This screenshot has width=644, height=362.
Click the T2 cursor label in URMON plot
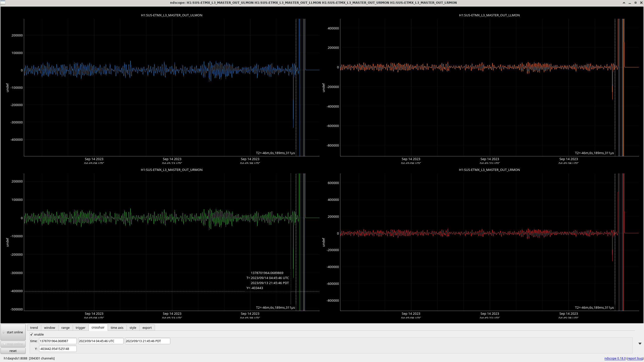[x=275, y=307]
